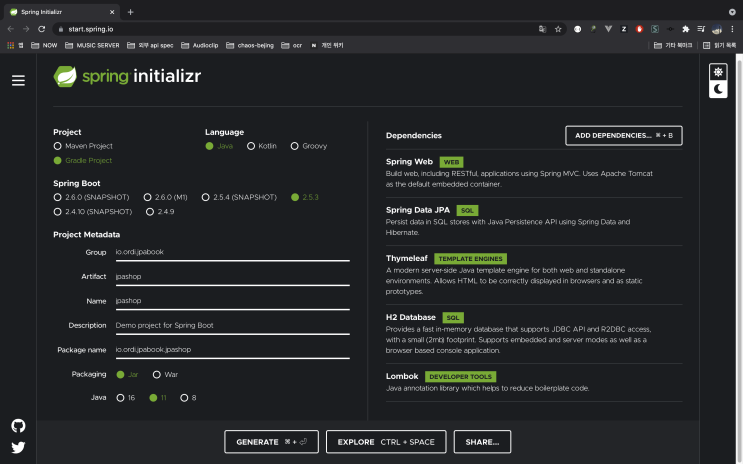743x464 pixels.
Task: Click the green racket extension icon
Action: coord(593,29)
